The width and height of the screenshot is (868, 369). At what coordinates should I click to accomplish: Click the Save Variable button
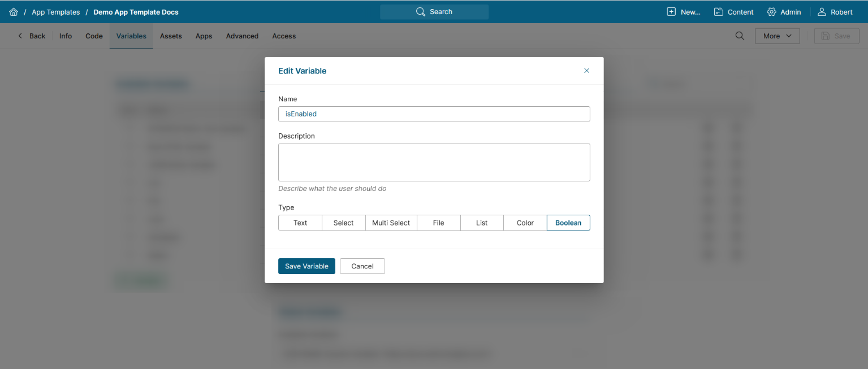pyautogui.click(x=306, y=266)
